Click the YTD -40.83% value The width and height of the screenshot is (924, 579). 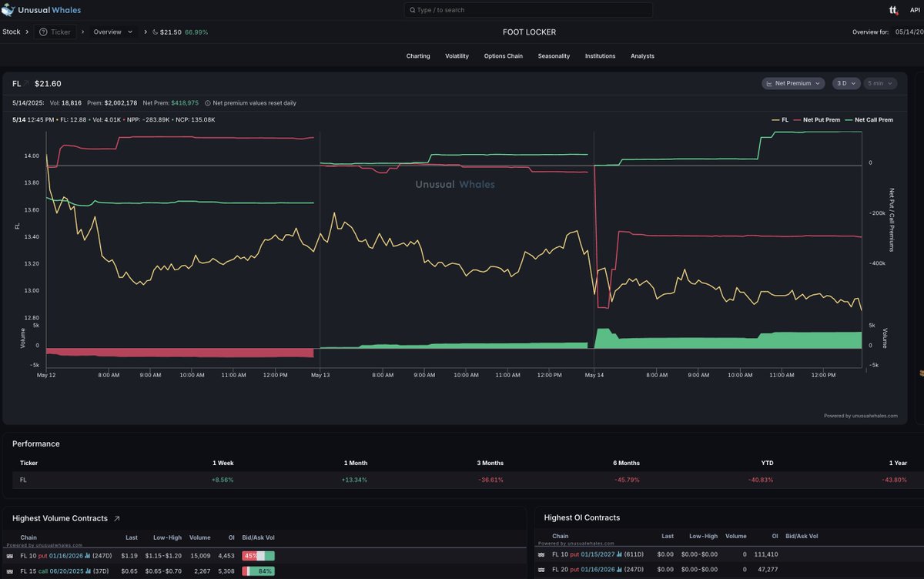point(761,480)
